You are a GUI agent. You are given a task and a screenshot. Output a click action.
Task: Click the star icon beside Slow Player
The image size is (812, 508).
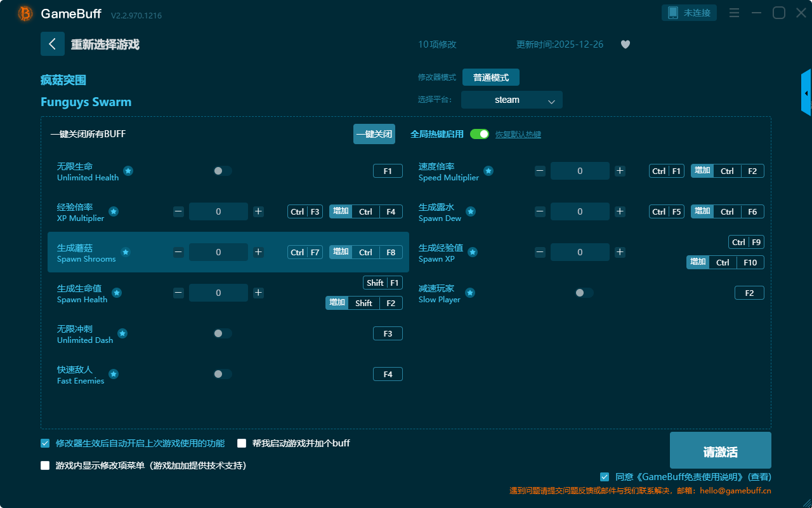470,293
